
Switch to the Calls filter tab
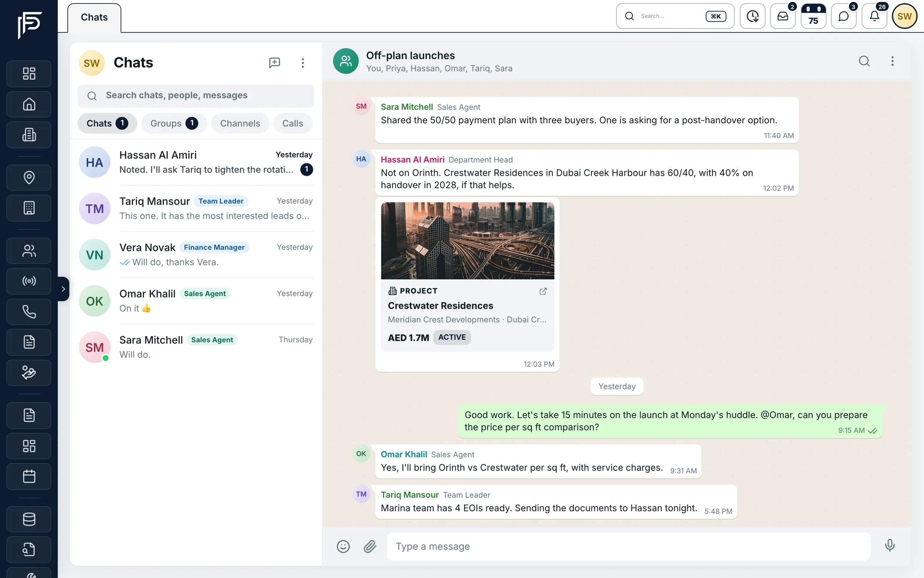coord(293,123)
